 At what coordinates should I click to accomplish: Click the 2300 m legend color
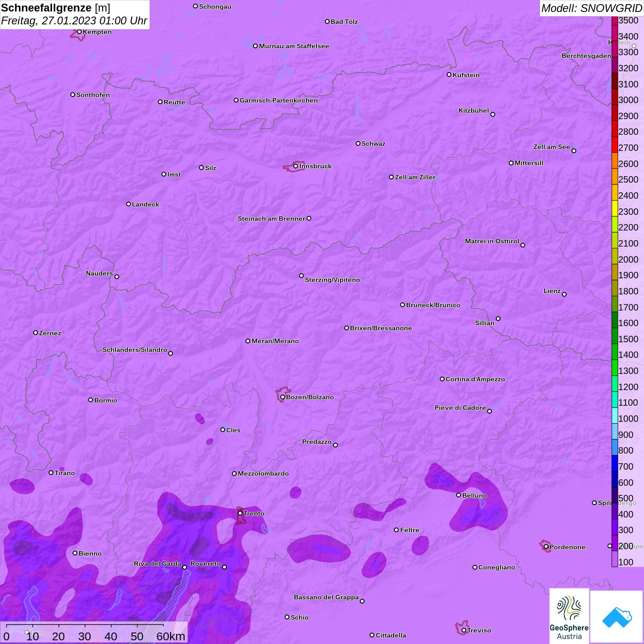tap(615, 208)
